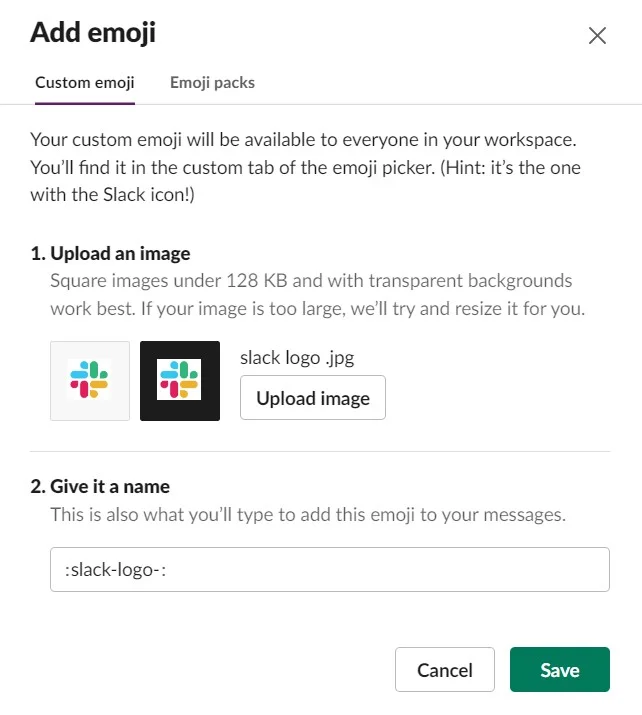Click the '2. Give it a name' heading
The height and width of the screenshot is (715, 642).
(100, 487)
